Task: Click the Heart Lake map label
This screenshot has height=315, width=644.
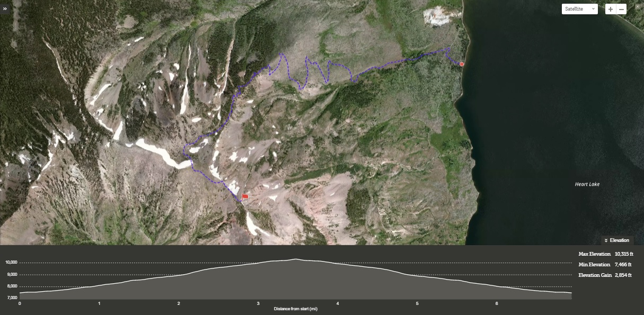Action: [587, 184]
